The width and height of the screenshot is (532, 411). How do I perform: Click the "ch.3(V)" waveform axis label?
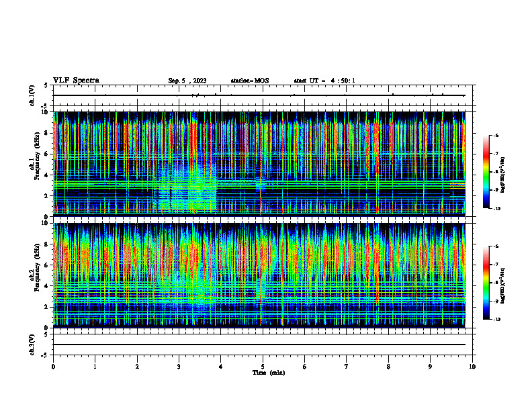(x=32, y=345)
